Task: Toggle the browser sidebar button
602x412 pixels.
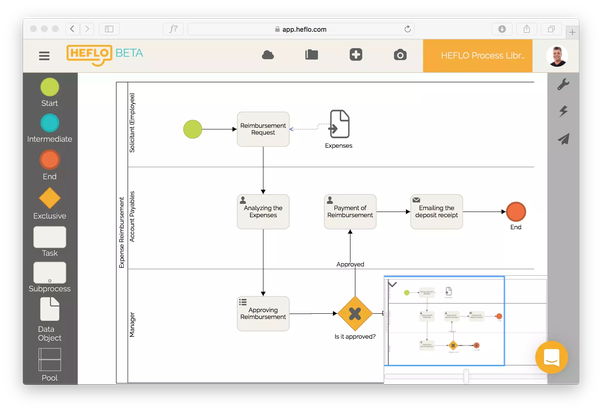Action: (x=109, y=29)
